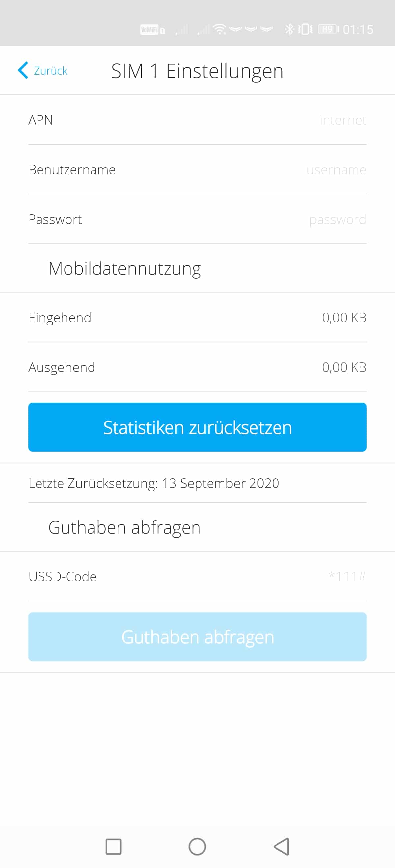Tap the vibrate mode status icon
The image size is (395, 868).
tap(305, 29)
